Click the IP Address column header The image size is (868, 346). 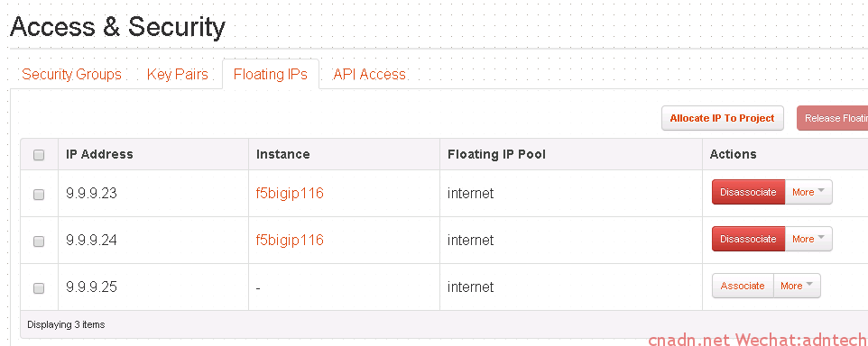(99, 154)
